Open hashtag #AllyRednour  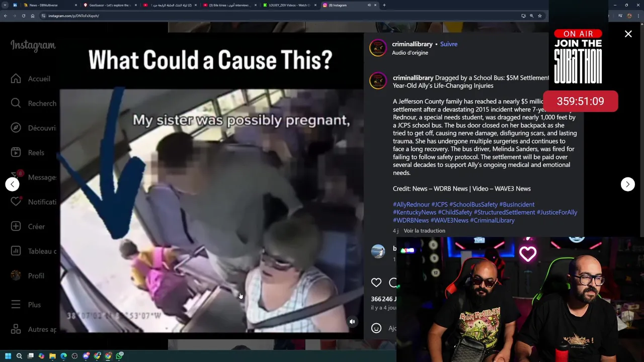(x=411, y=205)
